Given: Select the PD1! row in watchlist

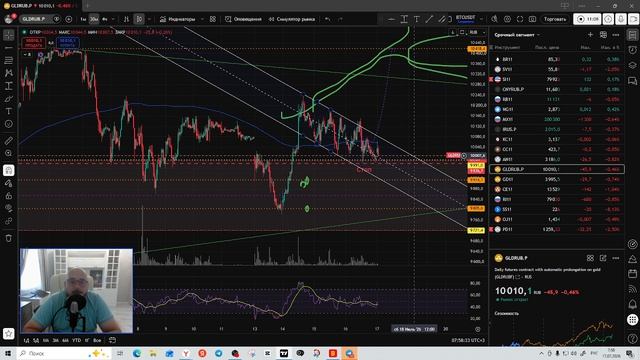Looking at the screenshot, I should [557, 229].
